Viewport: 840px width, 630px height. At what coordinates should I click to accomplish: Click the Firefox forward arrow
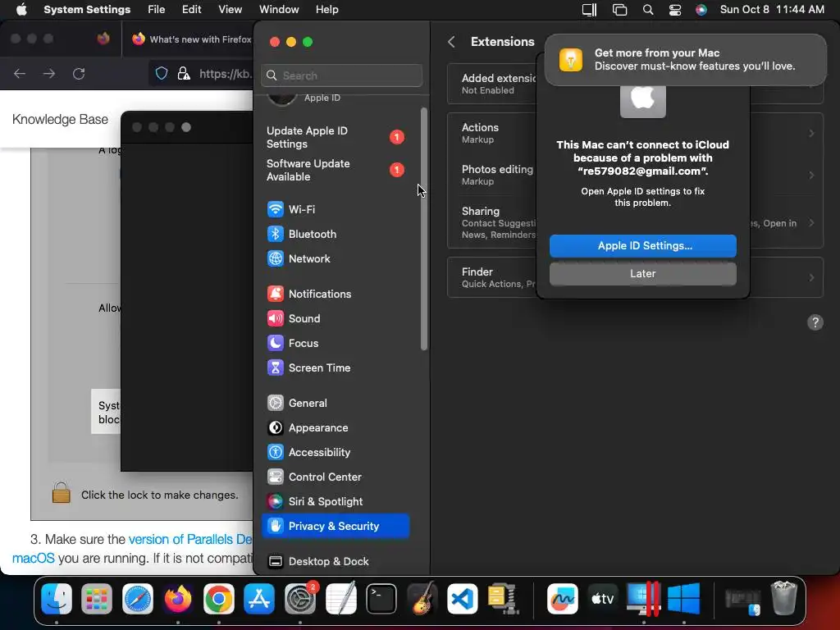(48, 73)
